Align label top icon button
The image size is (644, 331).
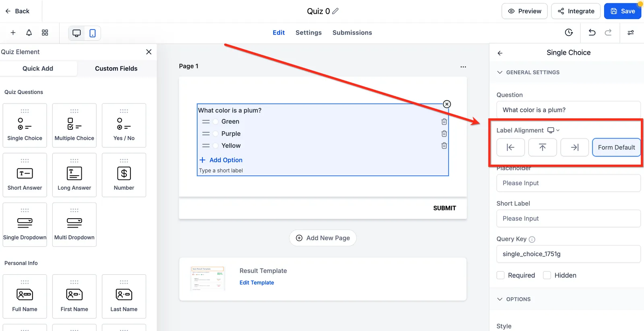point(543,147)
